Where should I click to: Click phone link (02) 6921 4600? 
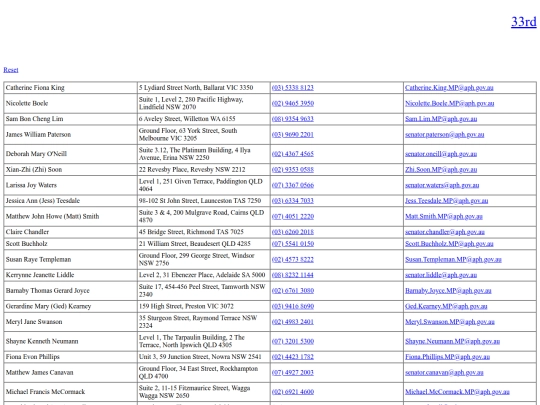pyautogui.click(x=292, y=392)
